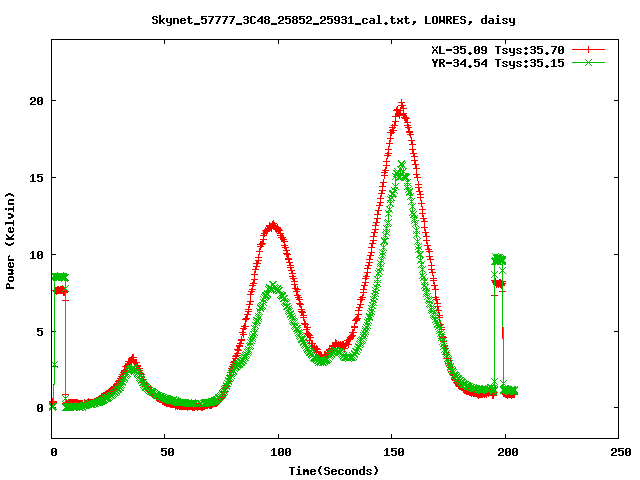Click the Time(Seconds) x-axis label
This screenshot has width=640, height=480.
[334, 470]
